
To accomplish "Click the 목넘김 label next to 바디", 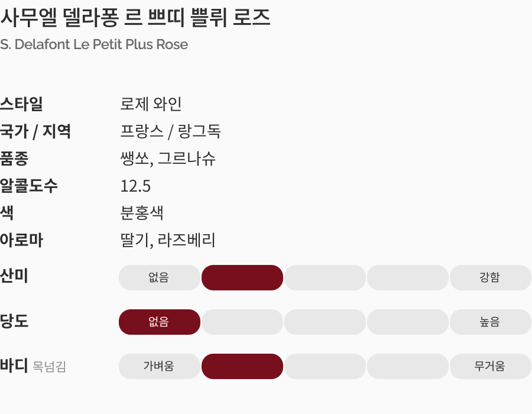I will 50,367.
